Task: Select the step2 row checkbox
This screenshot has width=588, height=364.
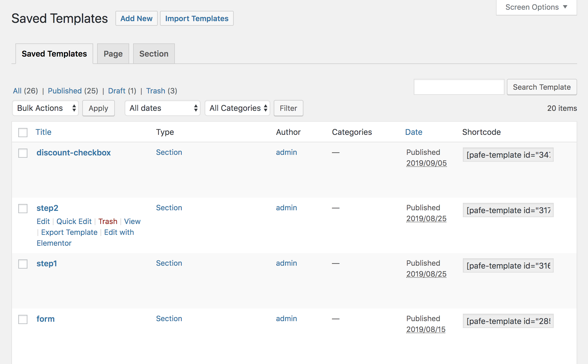Action: point(23,208)
